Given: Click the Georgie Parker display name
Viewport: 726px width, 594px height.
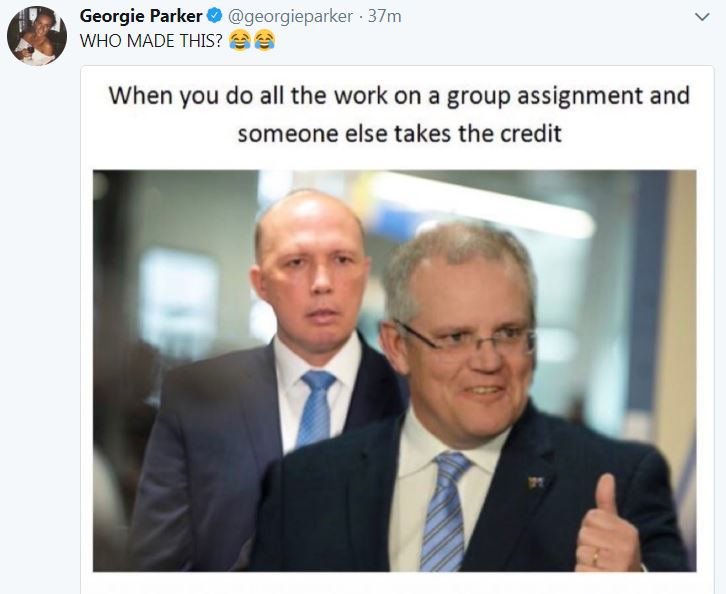Looking at the screenshot, I should click(141, 17).
